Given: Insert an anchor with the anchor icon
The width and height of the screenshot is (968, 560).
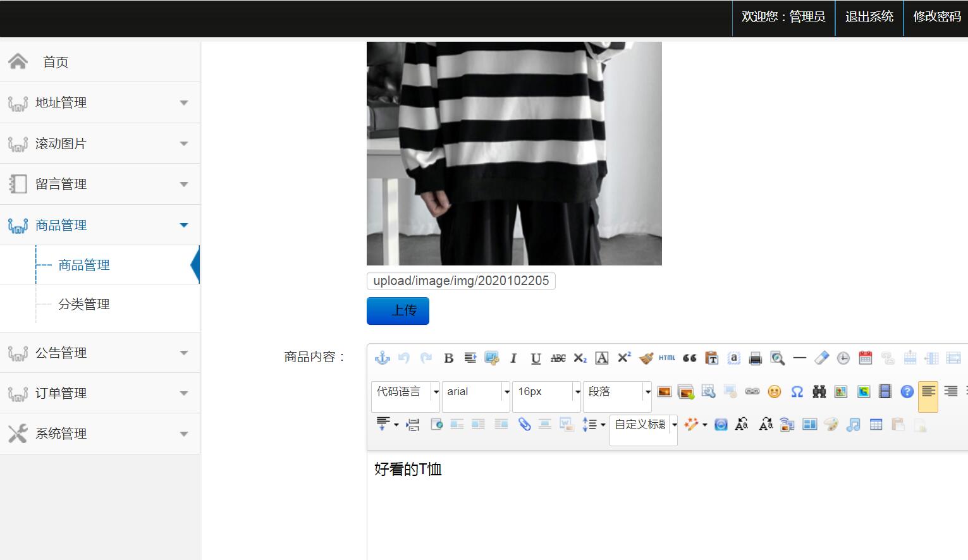Looking at the screenshot, I should 383,358.
